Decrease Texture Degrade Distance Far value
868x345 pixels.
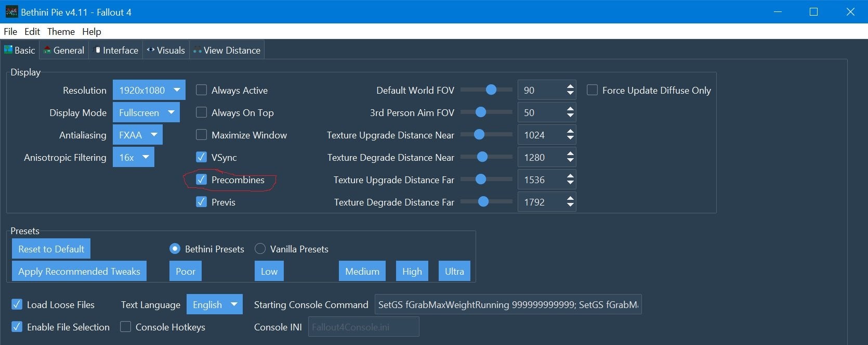coord(570,206)
